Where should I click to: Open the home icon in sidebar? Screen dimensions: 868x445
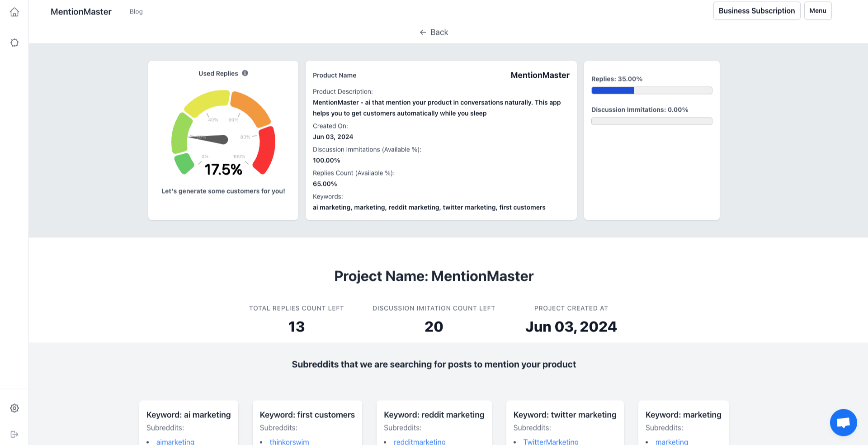click(x=14, y=12)
